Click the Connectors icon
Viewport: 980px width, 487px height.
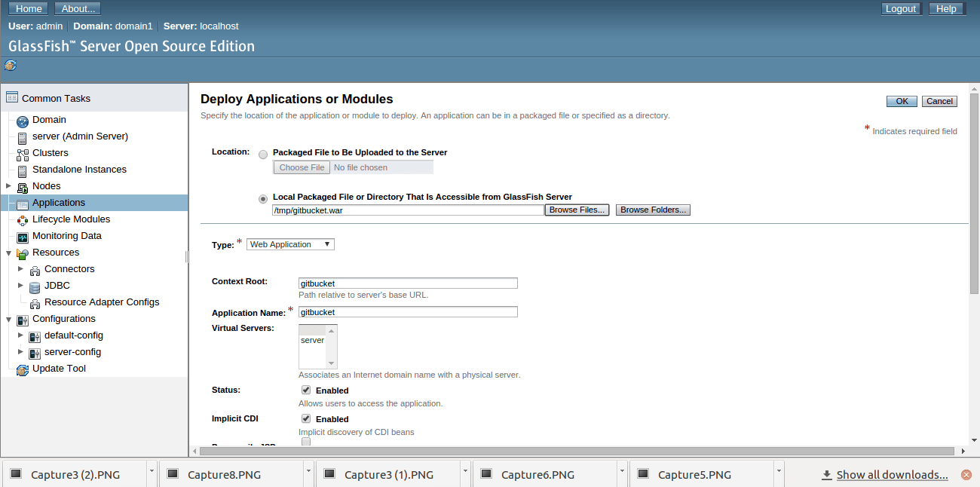[35, 270]
